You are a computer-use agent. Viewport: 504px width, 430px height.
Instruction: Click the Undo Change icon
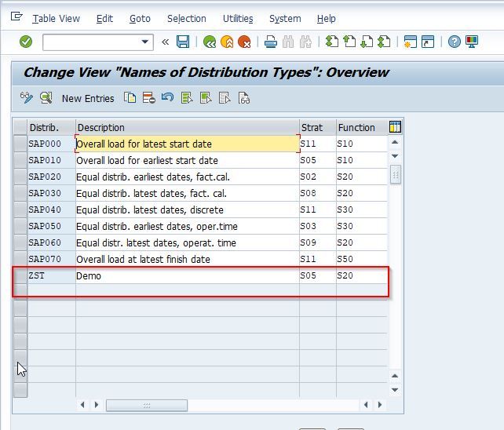coord(167,97)
